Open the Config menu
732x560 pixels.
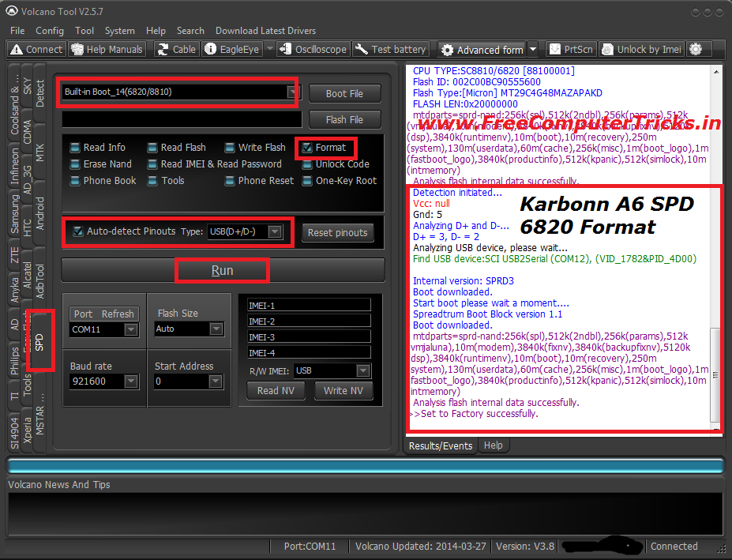click(50, 31)
